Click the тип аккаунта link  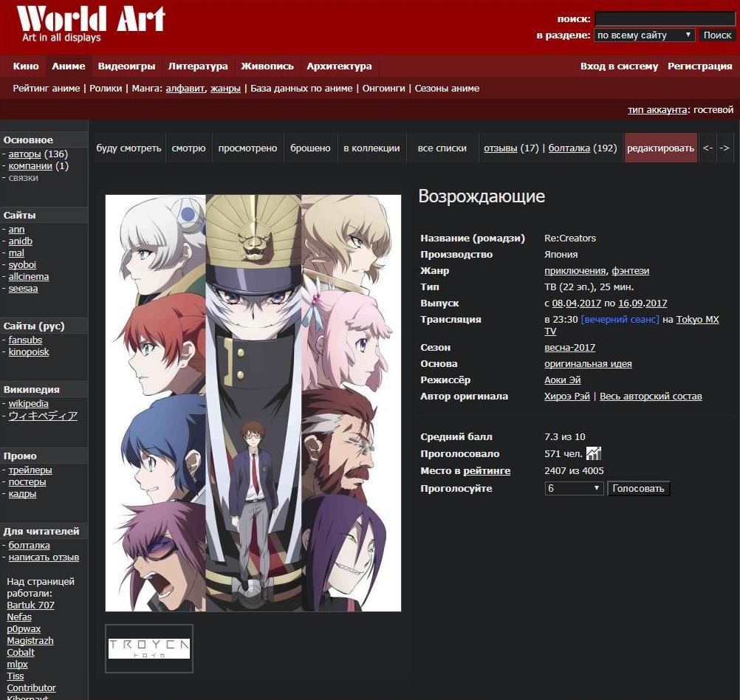657,109
